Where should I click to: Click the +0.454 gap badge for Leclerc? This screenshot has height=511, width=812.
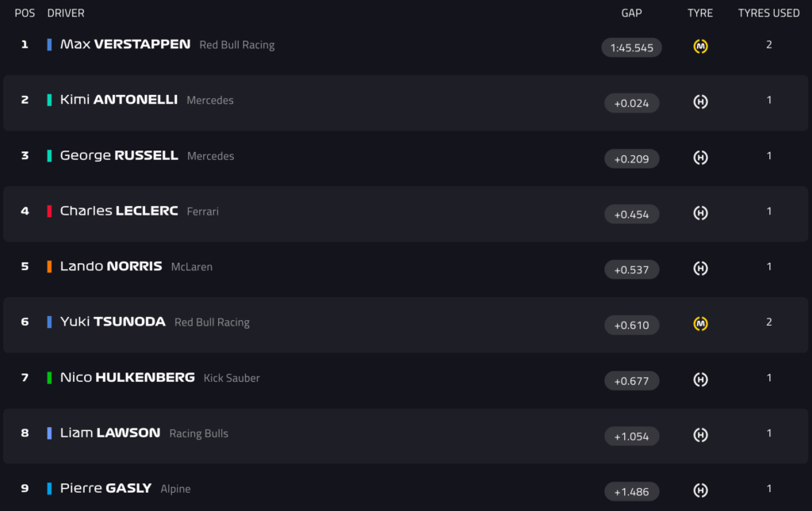631,214
